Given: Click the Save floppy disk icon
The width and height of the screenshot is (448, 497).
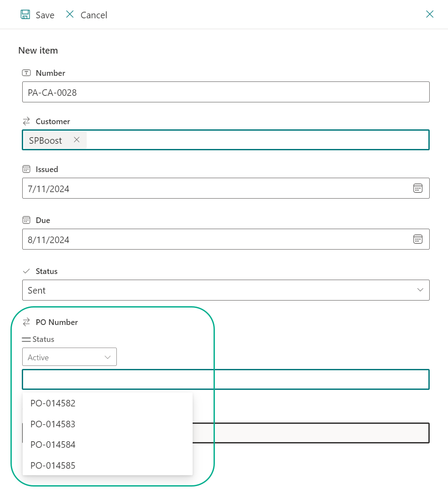Looking at the screenshot, I should click(x=25, y=14).
